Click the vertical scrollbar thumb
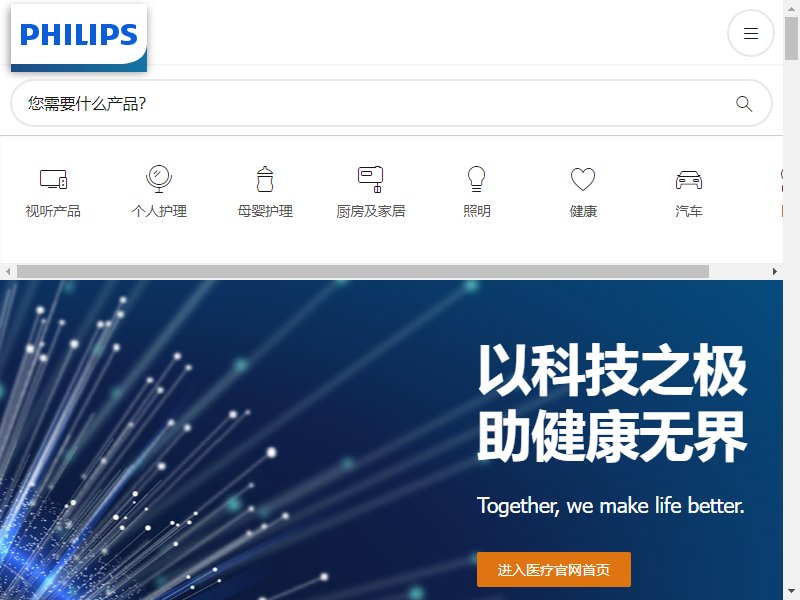Image resolution: width=800 pixels, height=600 pixels. (x=791, y=38)
